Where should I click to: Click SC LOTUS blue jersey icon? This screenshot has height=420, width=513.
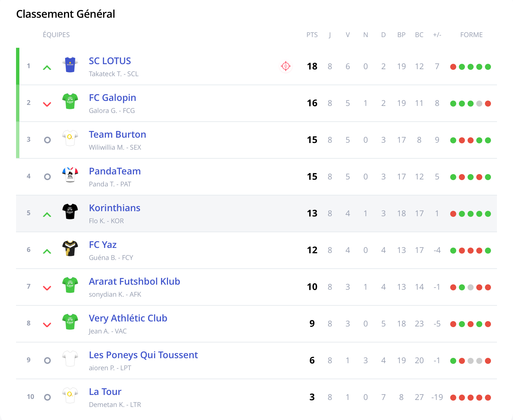[x=70, y=65]
